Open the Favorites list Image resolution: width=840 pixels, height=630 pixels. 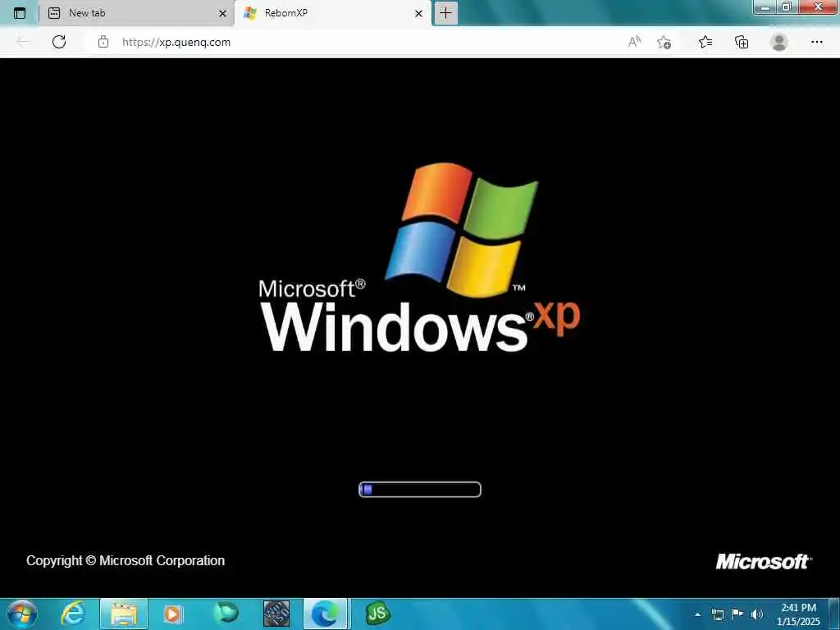705,43
